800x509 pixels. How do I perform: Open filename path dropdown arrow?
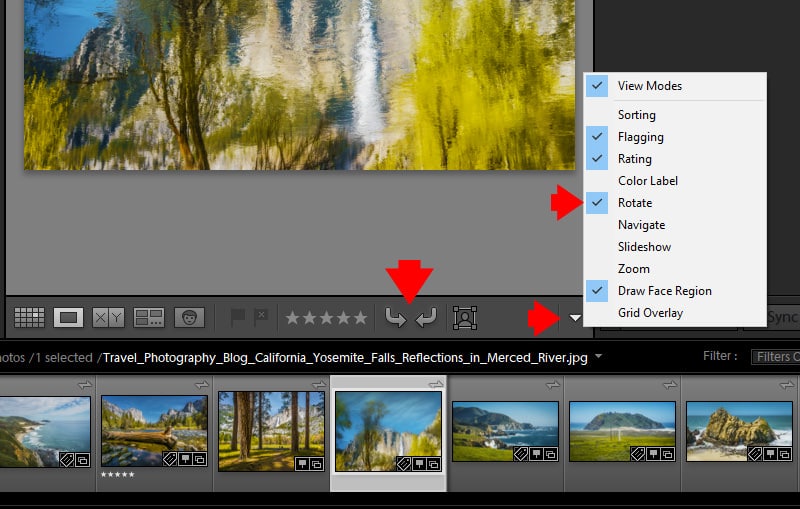[x=598, y=356]
